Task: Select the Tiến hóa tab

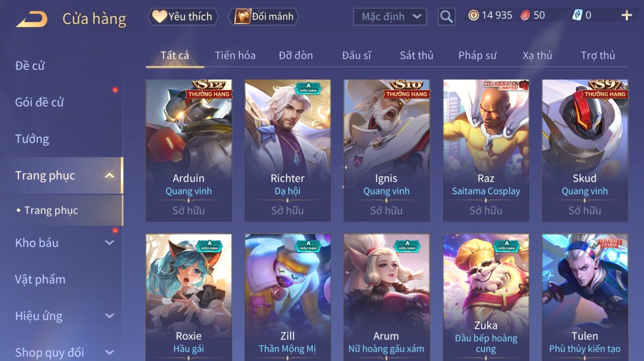Action: coord(235,56)
